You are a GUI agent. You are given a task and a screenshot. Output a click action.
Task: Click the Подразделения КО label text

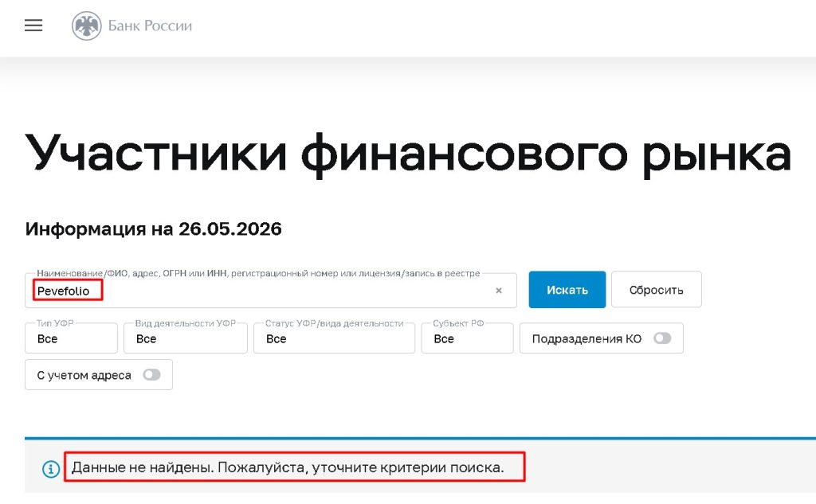[586, 338]
